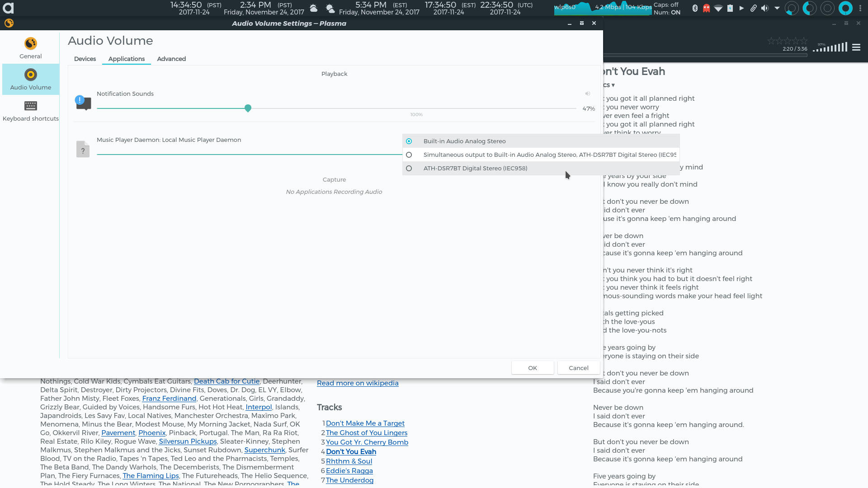Screen dimensions: 868x488
Task: Open the You Got Yr. Cherry Bomb track
Action: pyautogui.click(x=367, y=442)
